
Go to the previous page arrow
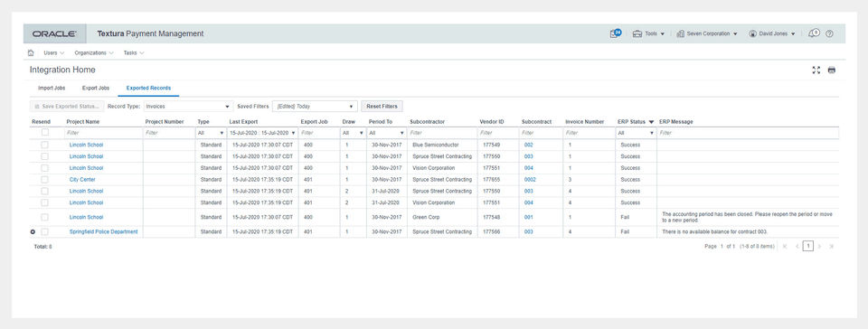click(x=797, y=247)
